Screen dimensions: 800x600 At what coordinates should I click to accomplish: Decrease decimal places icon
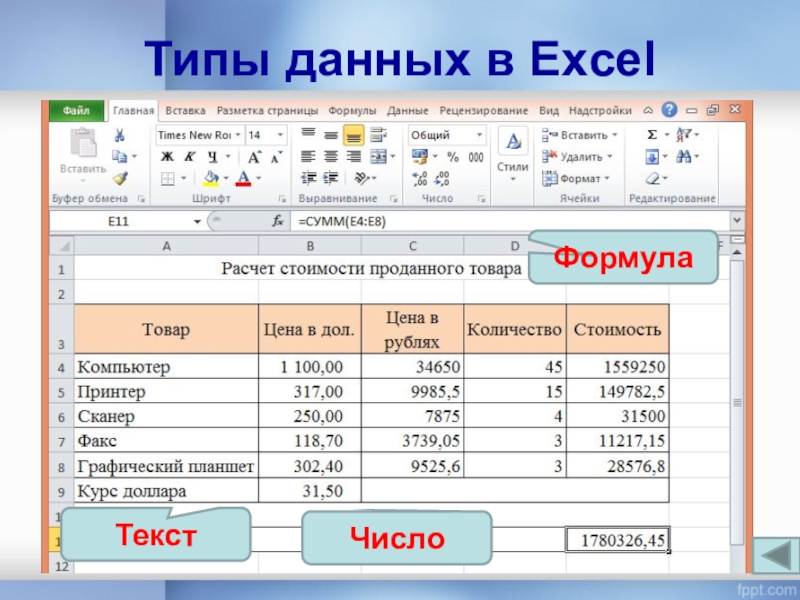(442, 179)
